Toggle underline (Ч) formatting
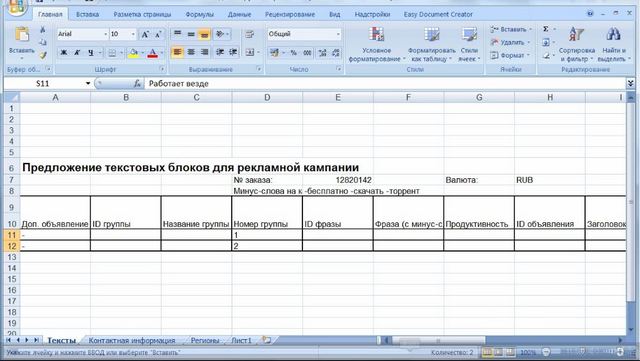This screenshot has height=361, width=640. coord(90,53)
